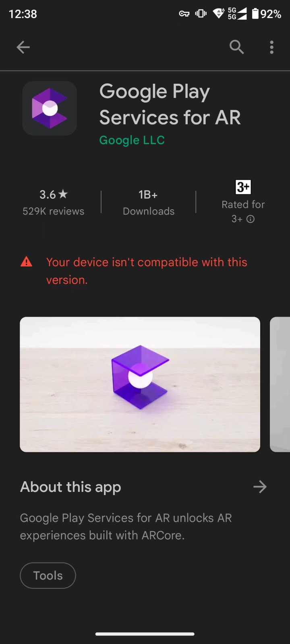Tap the vibrate mode status icon
Image resolution: width=290 pixels, height=644 pixels.
click(201, 14)
